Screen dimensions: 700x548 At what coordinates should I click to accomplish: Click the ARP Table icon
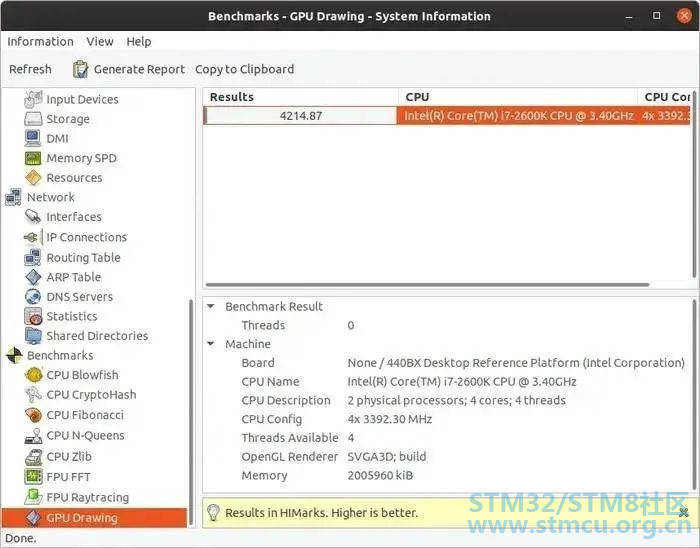[33, 277]
